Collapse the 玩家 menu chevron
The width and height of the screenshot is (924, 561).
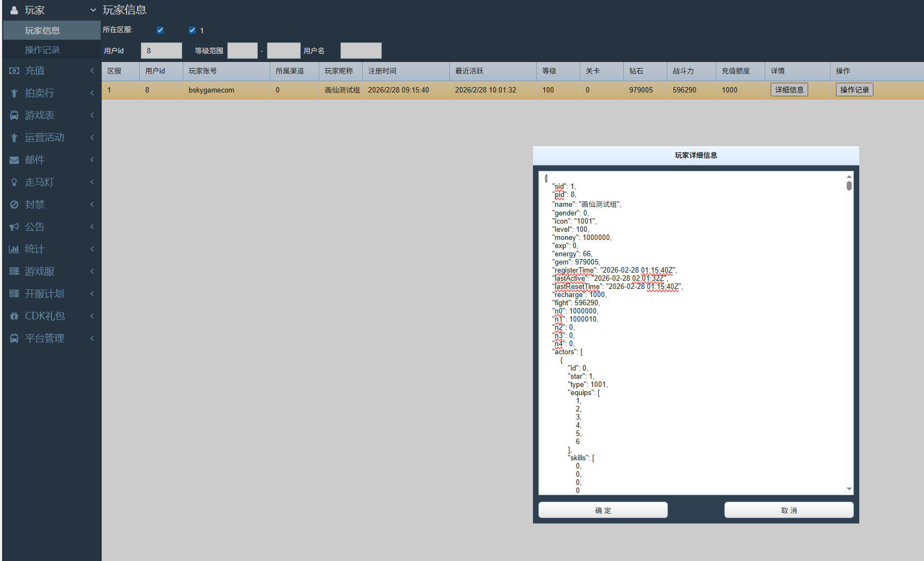[93, 10]
